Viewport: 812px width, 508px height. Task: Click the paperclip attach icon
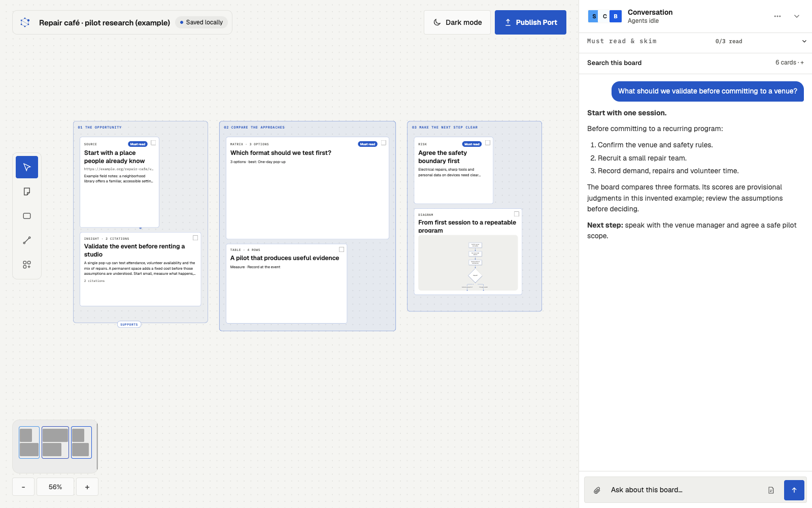[x=597, y=490]
